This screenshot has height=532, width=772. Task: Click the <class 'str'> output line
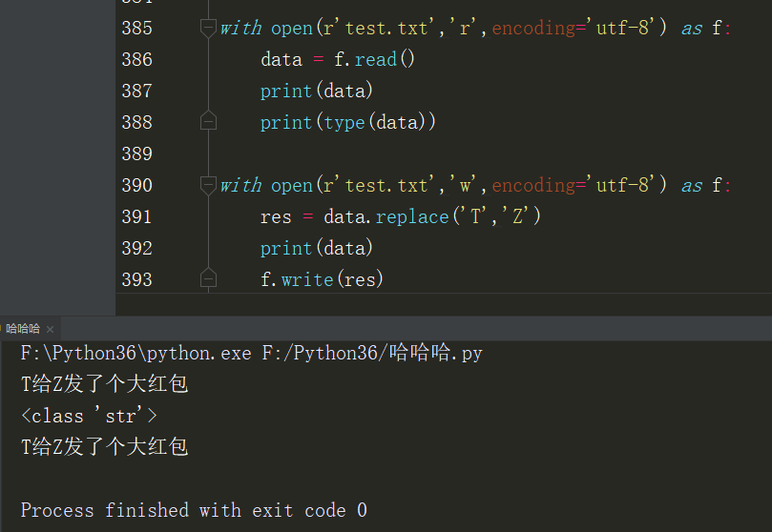(x=89, y=416)
